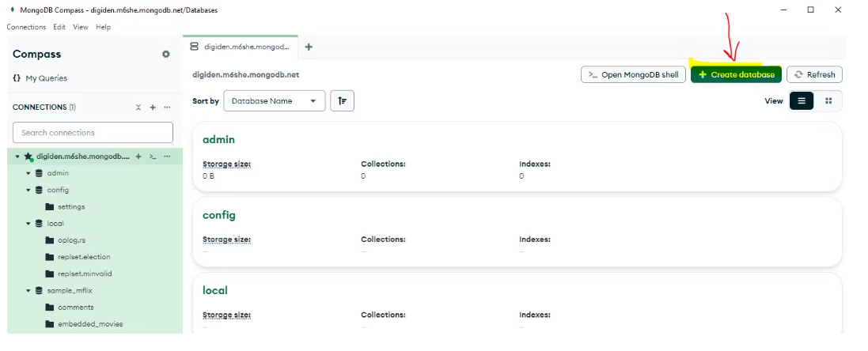Click folder icon next to comments

coord(49,308)
